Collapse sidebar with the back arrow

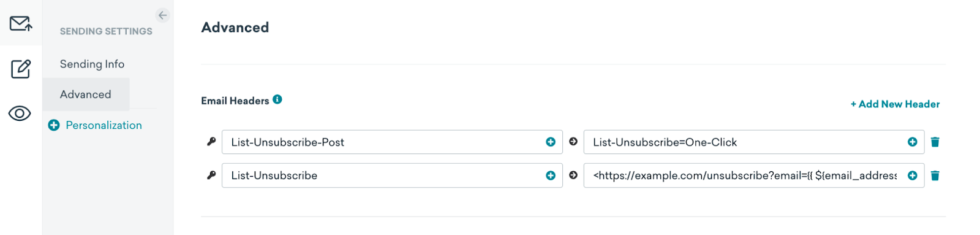162,15
